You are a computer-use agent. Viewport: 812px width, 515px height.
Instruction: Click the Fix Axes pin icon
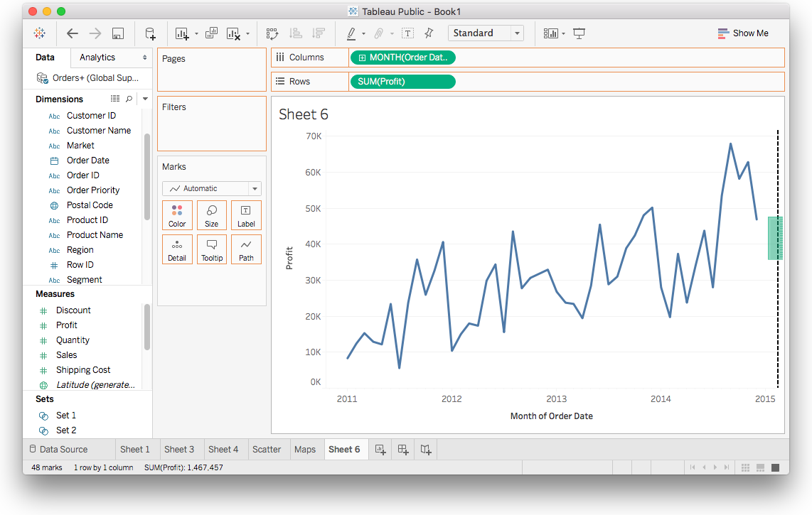point(429,33)
